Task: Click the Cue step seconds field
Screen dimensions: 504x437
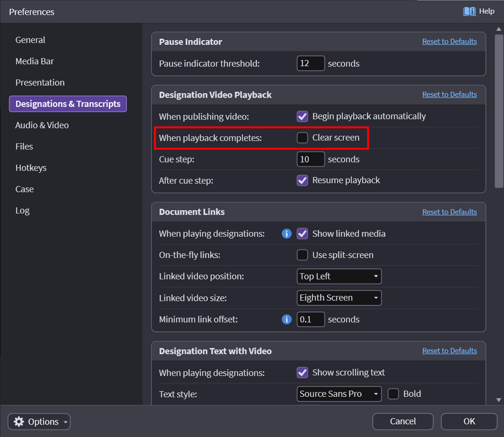Action: [310, 159]
